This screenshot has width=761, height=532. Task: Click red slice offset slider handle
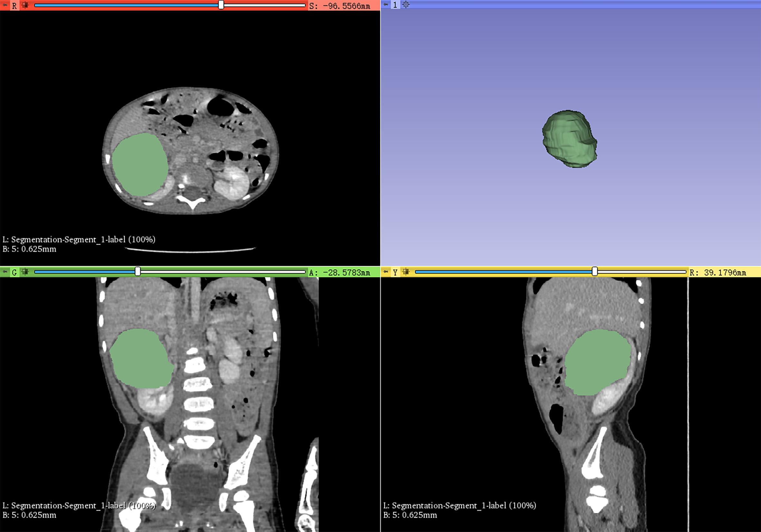click(x=221, y=5)
